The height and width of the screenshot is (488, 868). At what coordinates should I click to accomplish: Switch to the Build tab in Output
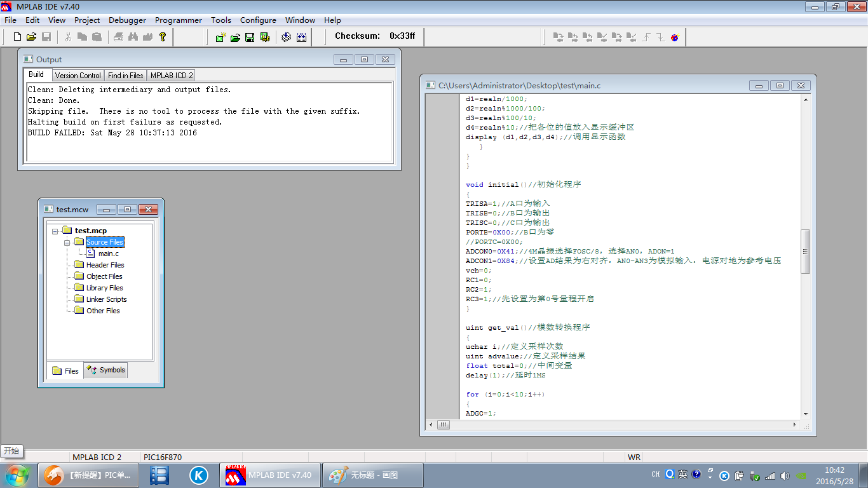pyautogui.click(x=36, y=75)
